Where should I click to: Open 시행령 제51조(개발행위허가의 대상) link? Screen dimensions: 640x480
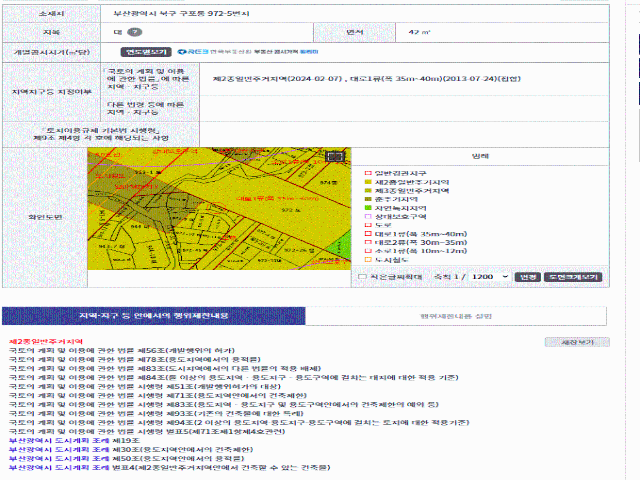[145, 386]
